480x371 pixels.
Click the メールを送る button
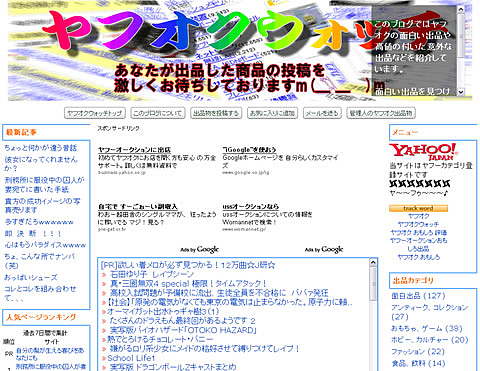click(322, 113)
